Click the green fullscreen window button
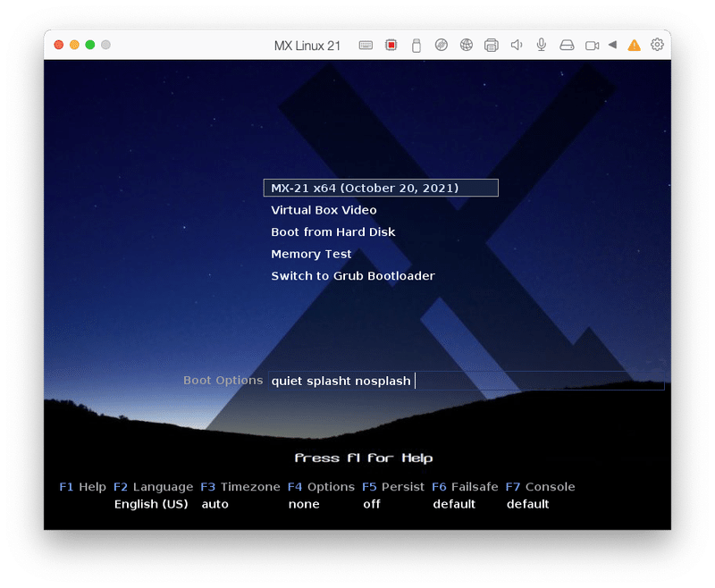This screenshot has height=588, width=715. click(x=90, y=45)
